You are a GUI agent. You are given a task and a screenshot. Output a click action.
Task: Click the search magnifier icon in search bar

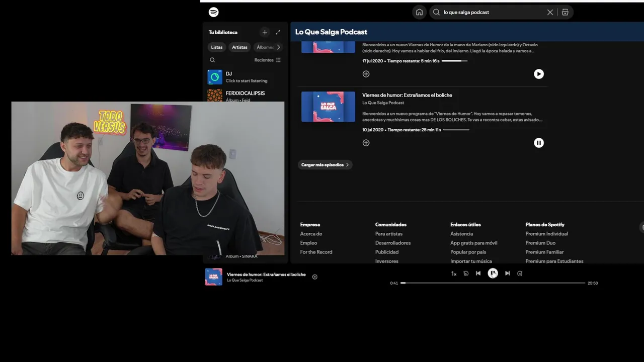[x=436, y=12]
